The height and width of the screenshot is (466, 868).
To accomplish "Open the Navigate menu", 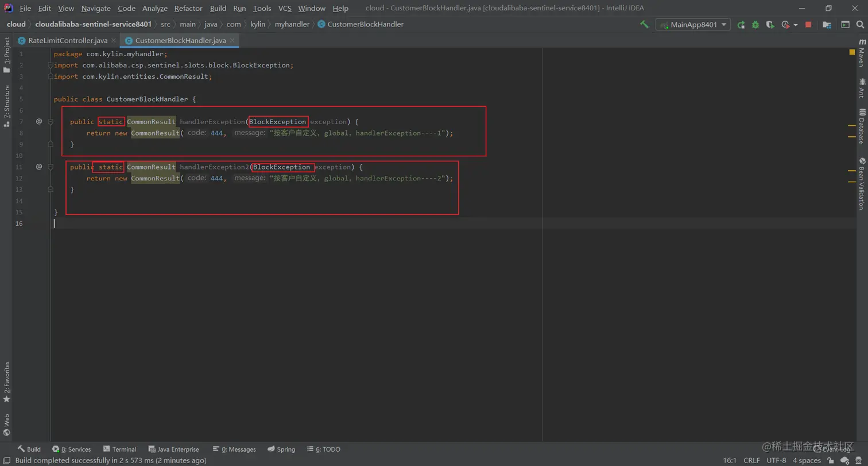I will click(x=96, y=8).
